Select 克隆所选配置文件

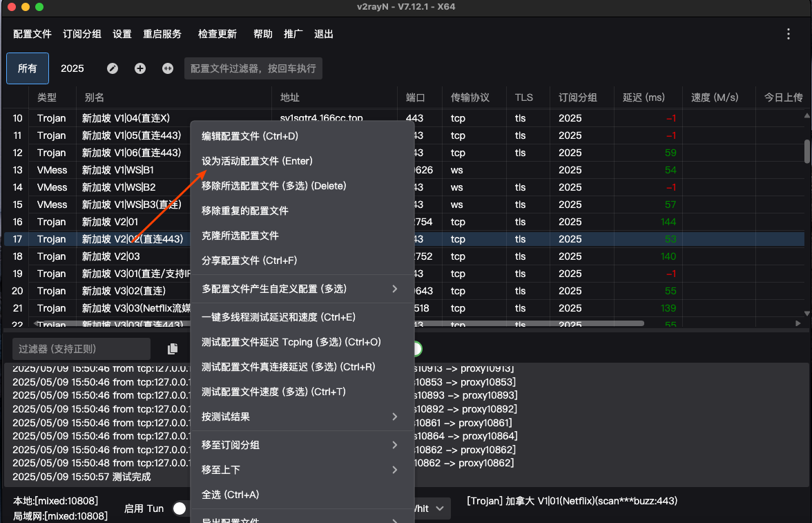tap(302, 236)
